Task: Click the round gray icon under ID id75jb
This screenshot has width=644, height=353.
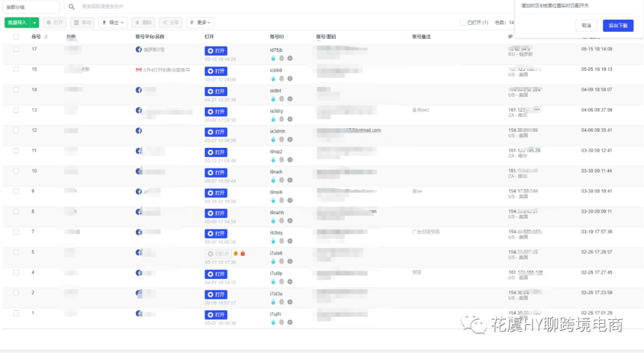Action: pyautogui.click(x=290, y=58)
